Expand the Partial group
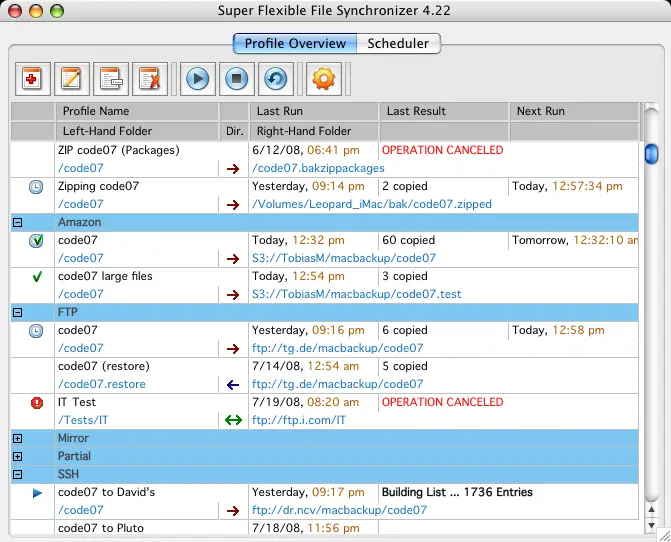The width and height of the screenshot is (671, 542). coord(18,456)
